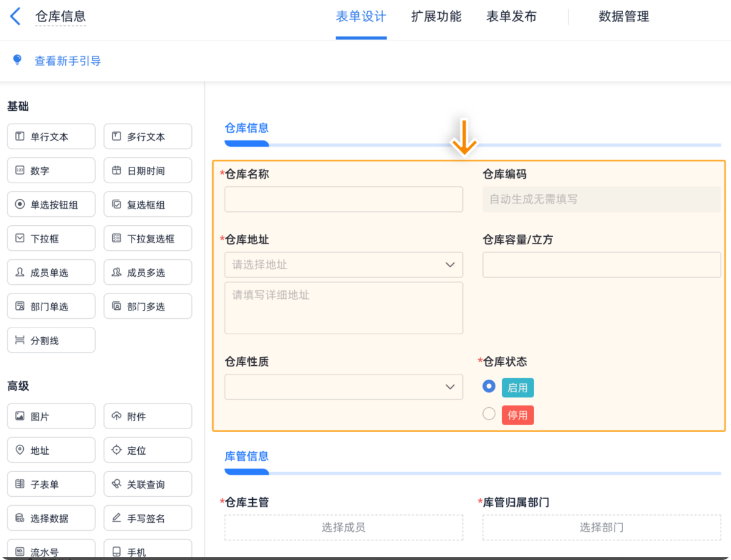731x560 pixels.
Task: Add the 定位 location component
Action: pos(147,451)
